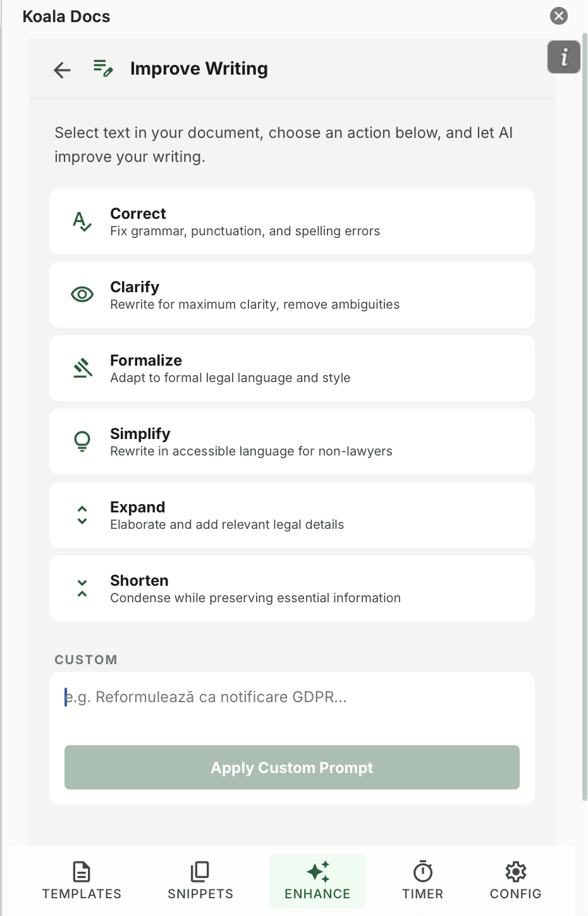Click the Snippets copy icon
This screenshot has height=916, width=588.
(200, 872)
